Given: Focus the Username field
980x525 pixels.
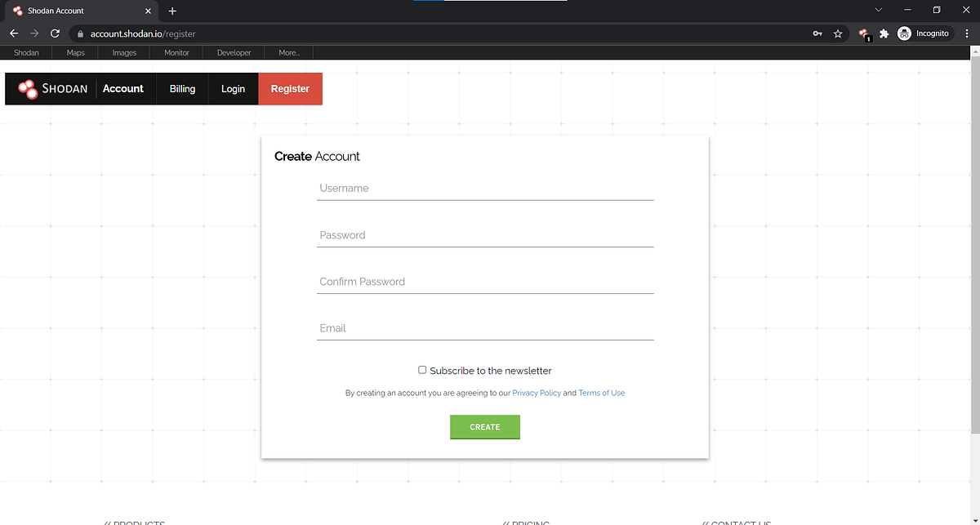Looking at the screenshot, I should 485,189.
